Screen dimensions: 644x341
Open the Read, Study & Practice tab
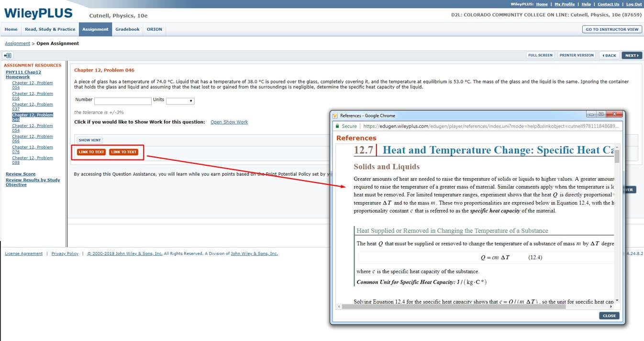click(50, 29)
